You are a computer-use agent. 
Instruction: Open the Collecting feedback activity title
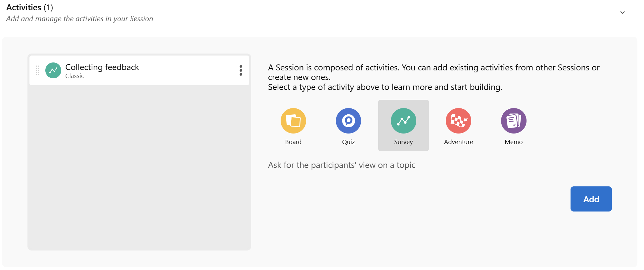coord(102,67)
